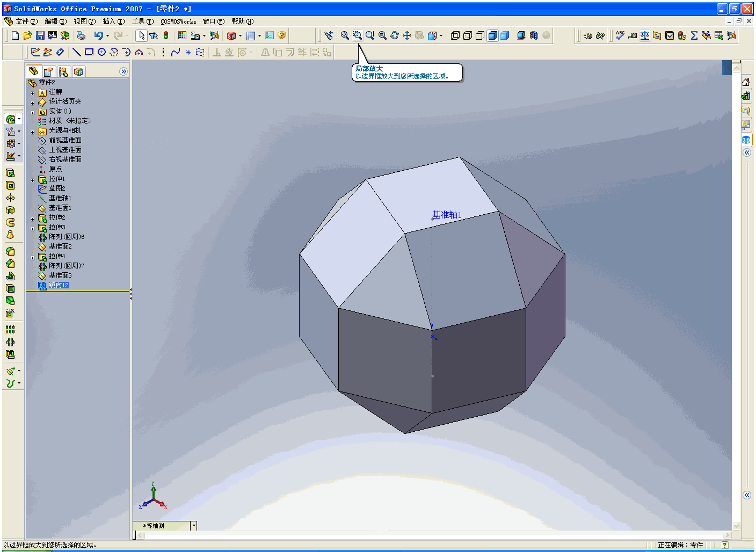Screen dimensions: 756x552
Task: Click the Print icon in the toolbar
Action: 81,35
